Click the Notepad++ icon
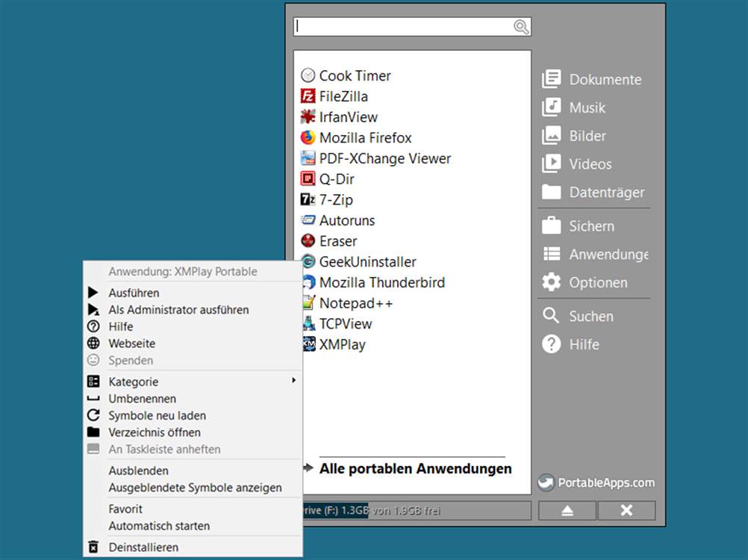The image size is (748, 560). [x=309, y=302]
